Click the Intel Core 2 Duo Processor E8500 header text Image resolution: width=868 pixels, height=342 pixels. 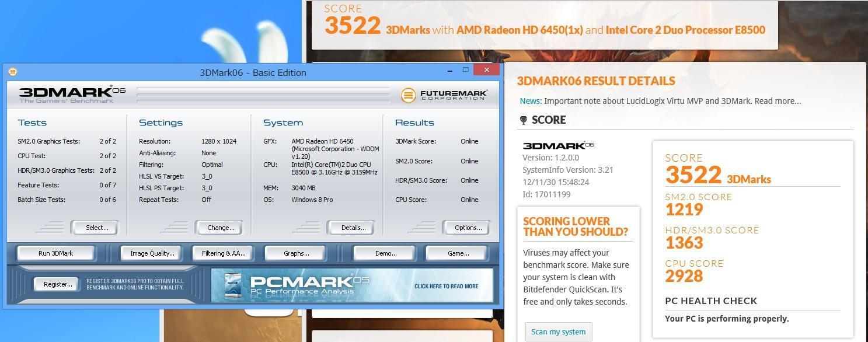point(685,30)
